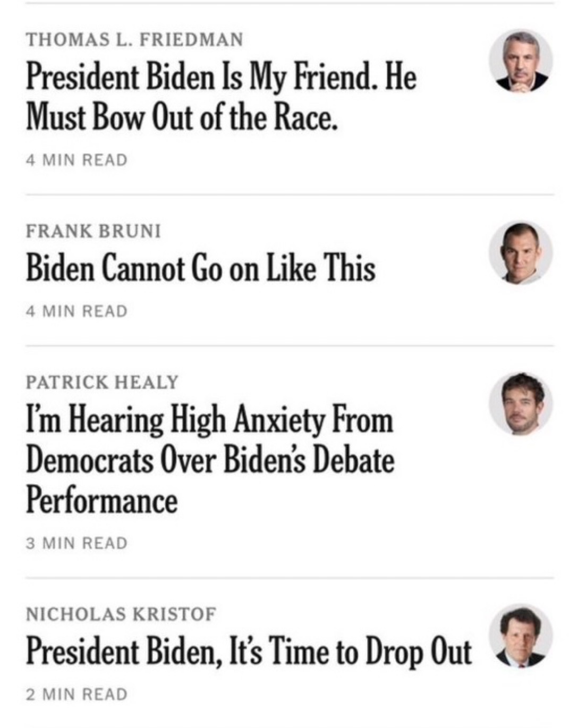The image size is (578, 728).
Task: Open Nicholas Kristof's author avatar
Action: (x=521, y=636)
